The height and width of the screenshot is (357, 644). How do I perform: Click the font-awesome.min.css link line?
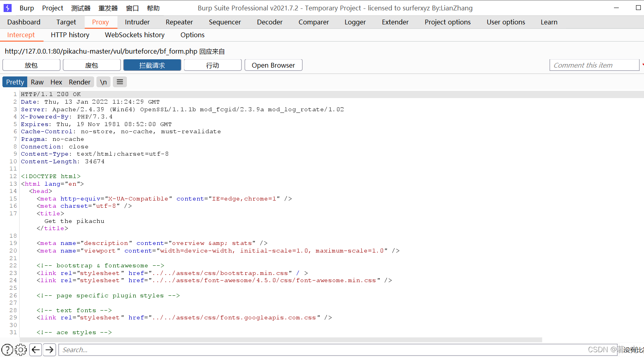[x=215, y=280]
